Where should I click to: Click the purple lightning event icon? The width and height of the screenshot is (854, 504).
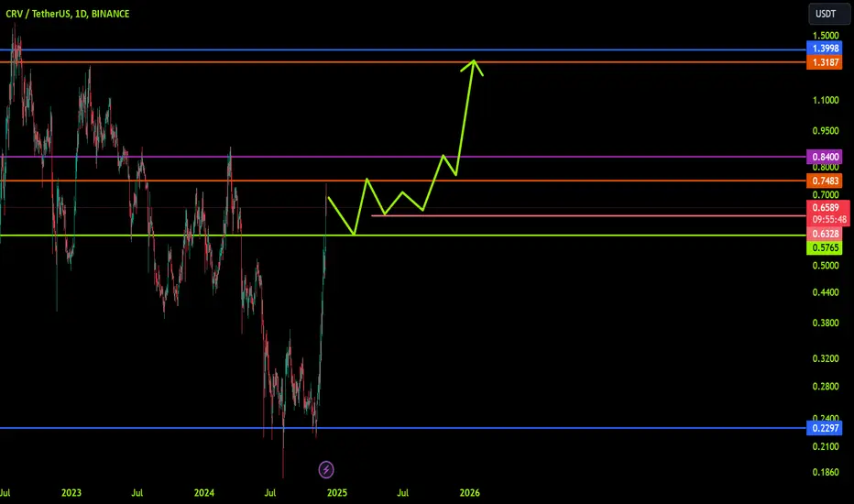point(325,469)
